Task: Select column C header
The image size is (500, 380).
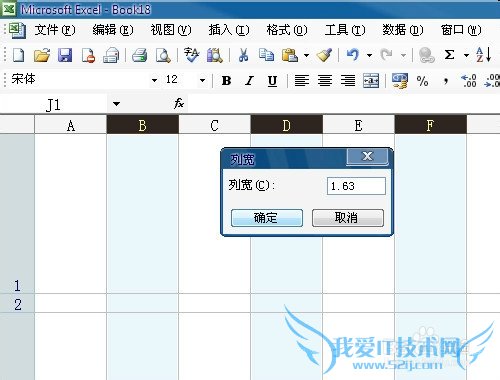Action: click(214, 125)
